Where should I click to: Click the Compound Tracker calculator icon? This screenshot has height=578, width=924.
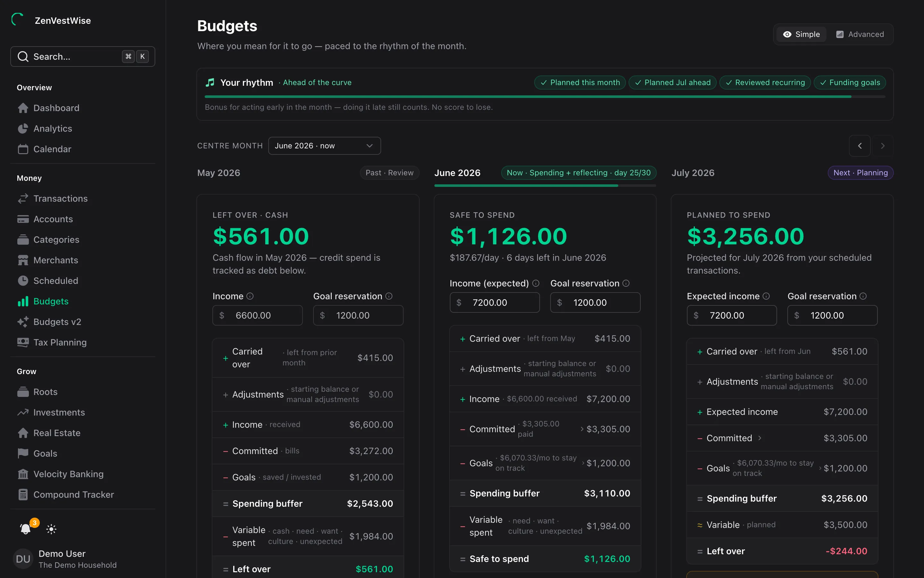pyautogui.click(x=23, y=495)
